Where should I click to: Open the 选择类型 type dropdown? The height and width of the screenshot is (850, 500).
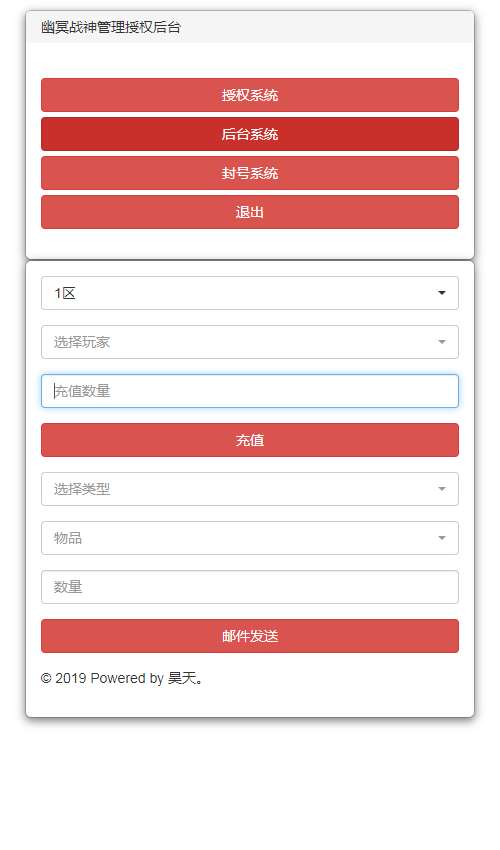pos(249,489)
